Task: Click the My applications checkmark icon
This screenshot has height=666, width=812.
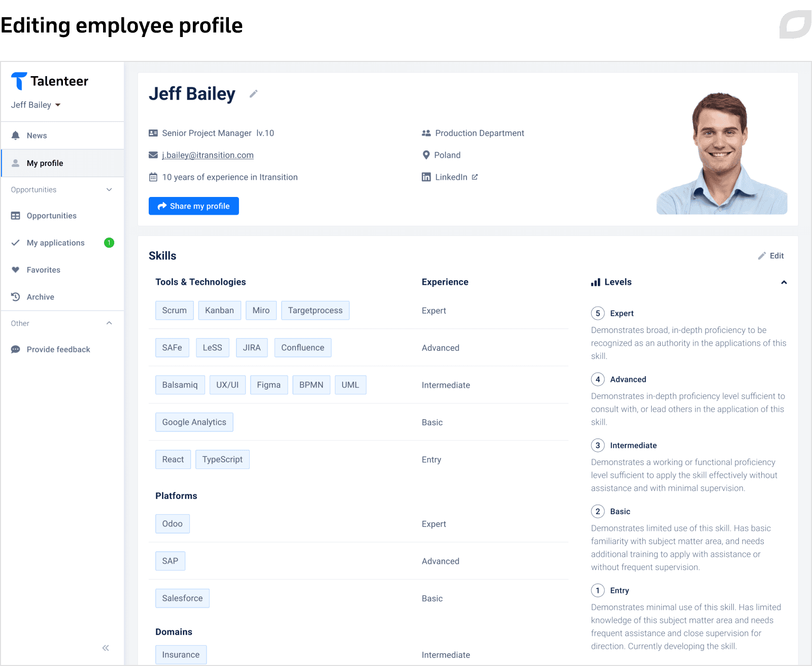Action: (16, 243)
